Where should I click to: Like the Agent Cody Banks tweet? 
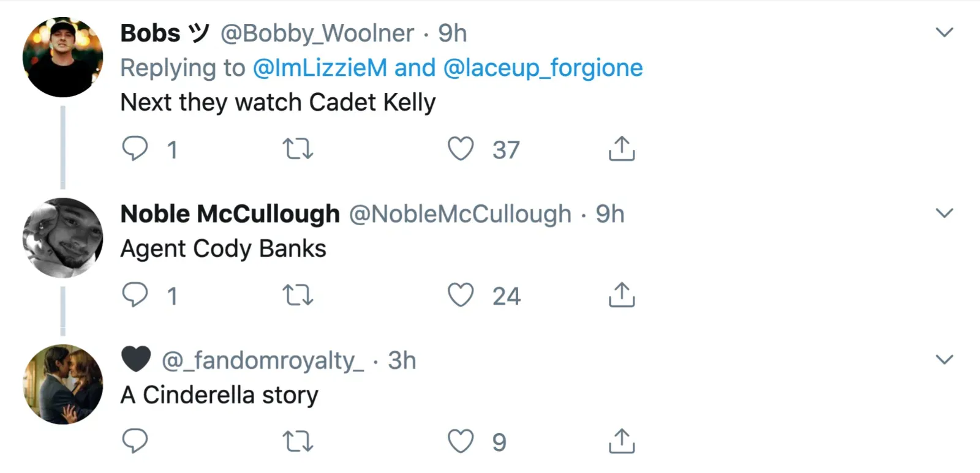click(461, 295)
